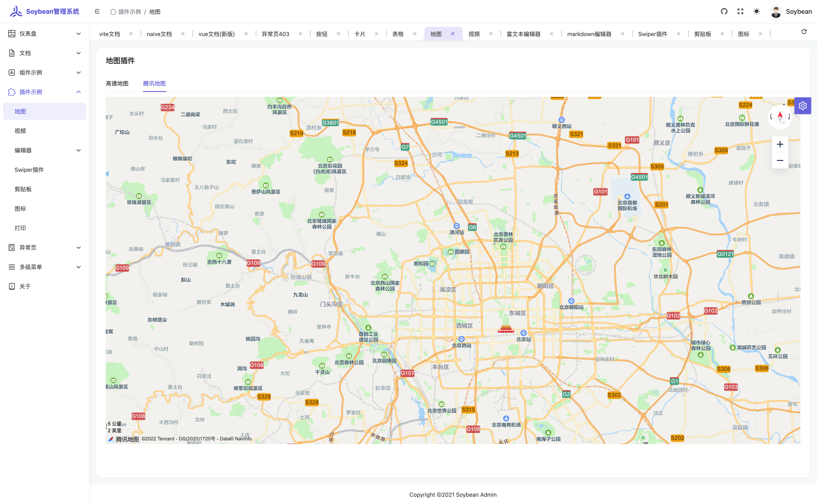The height and width of the screenshot is (504, 817).
Task: Open the 打印 sidebar item
Action: pos(45,228)
